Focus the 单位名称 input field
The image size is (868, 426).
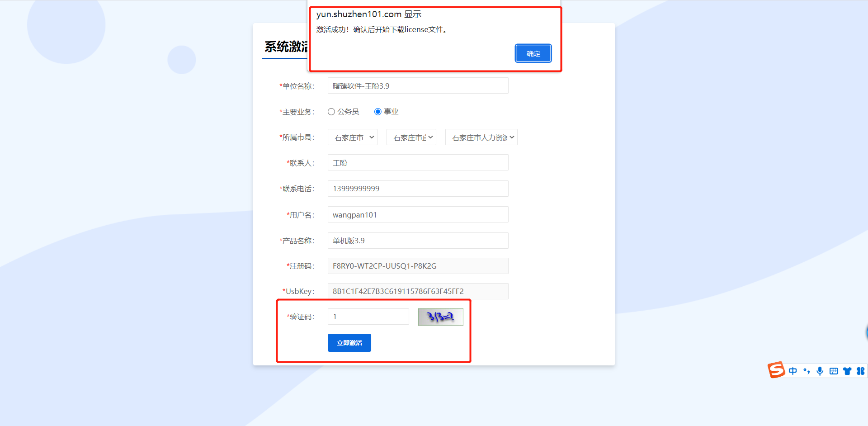click(x=418, y=86)
